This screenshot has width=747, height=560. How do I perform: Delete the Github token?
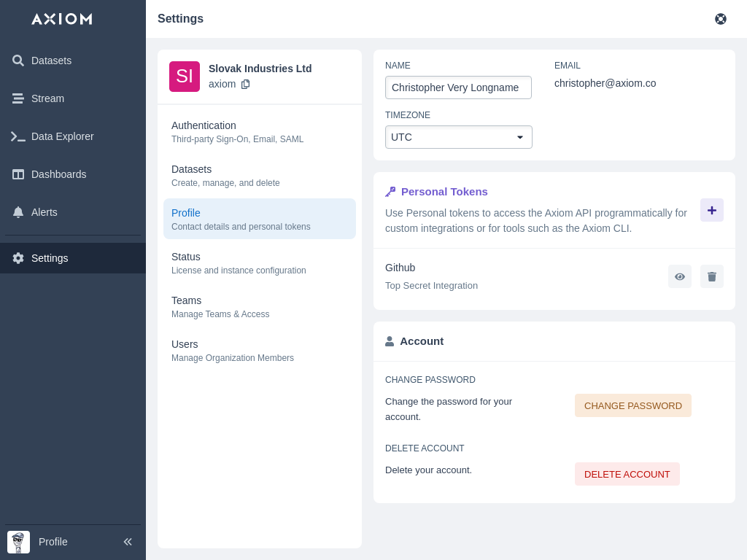tap(711, 276)
